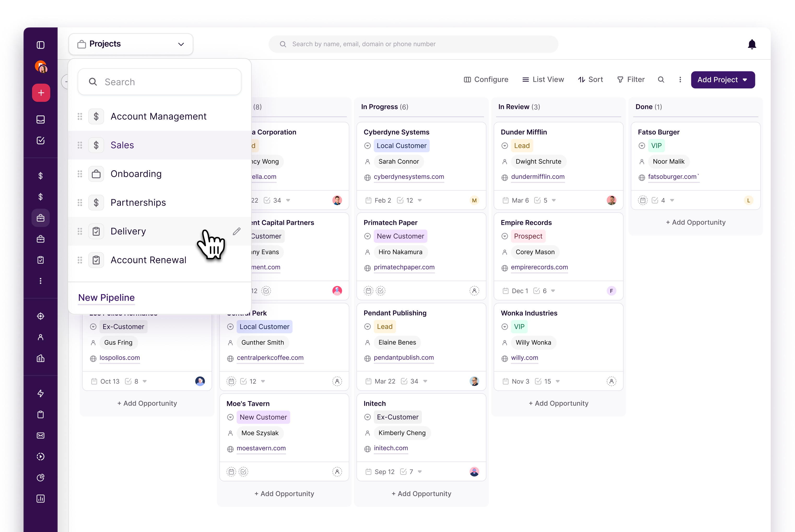795x532 pixels.
Task: Click the pencil edit icon beside Delivery
Action: click(237, 231)
